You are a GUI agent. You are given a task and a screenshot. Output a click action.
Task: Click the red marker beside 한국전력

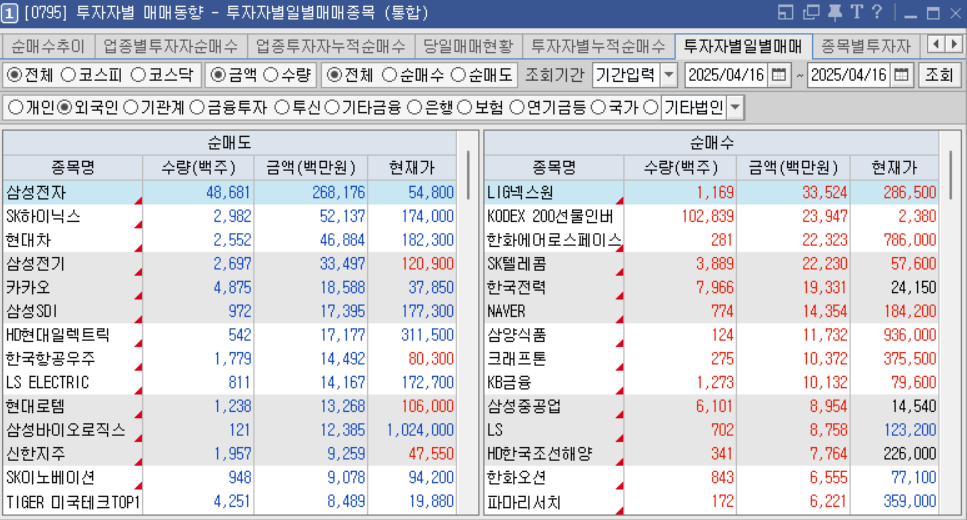point(619,295)
